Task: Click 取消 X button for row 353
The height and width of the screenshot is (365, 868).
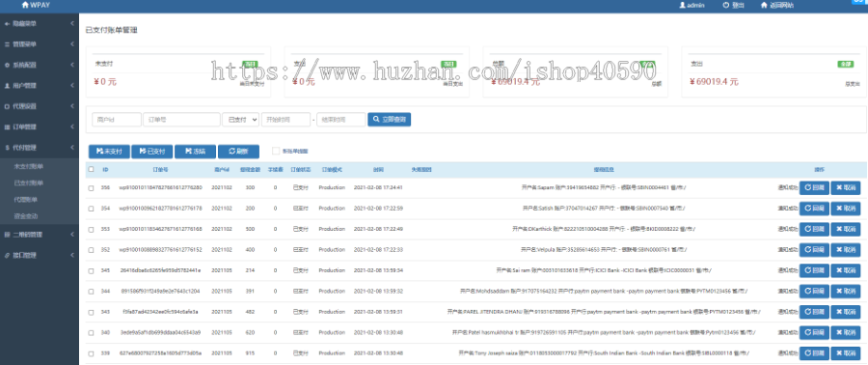Action: point(845,229)
